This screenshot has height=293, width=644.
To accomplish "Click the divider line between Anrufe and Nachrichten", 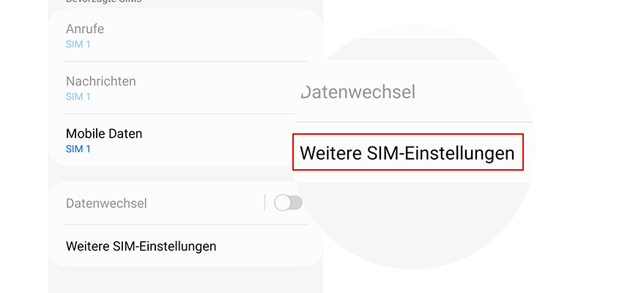I will point(183,62).
